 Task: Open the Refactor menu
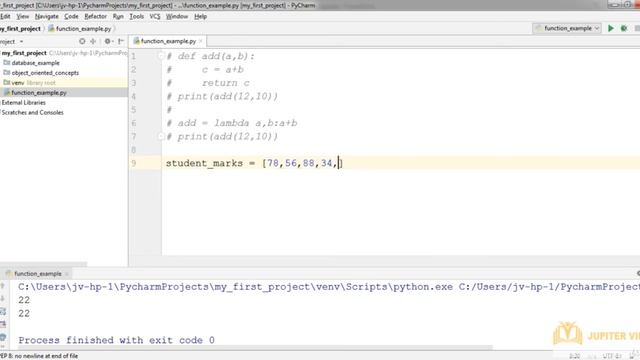[x=96, y=16]
